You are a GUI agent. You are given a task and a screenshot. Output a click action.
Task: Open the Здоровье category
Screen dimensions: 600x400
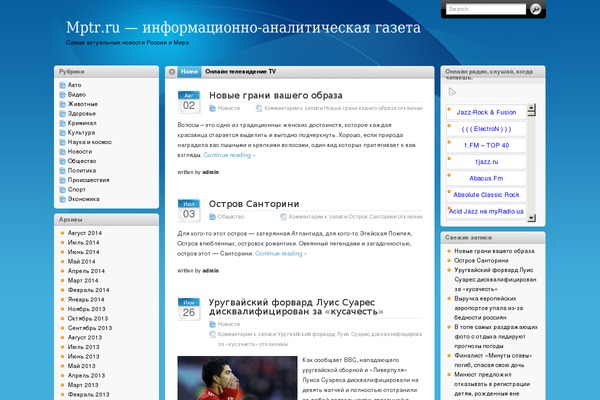(x=82, y=114)
